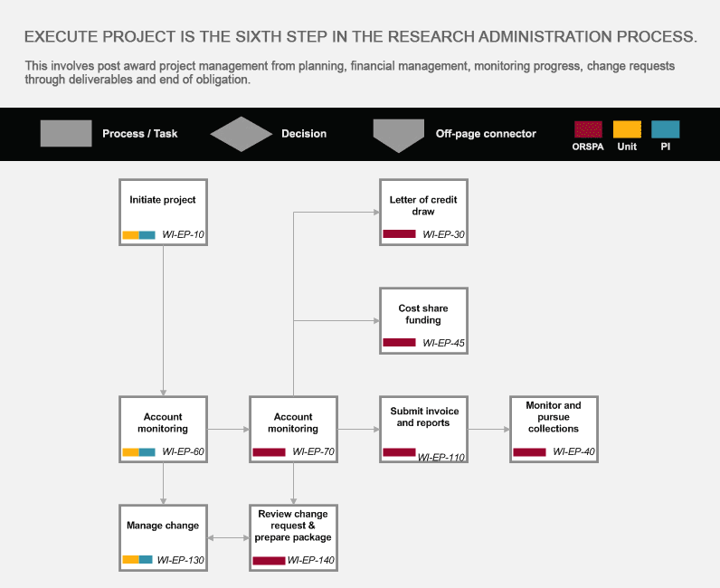Open the Monitor and pursue collections box
The height and width of the screenshot is (588, 720).
click(554, 429)
